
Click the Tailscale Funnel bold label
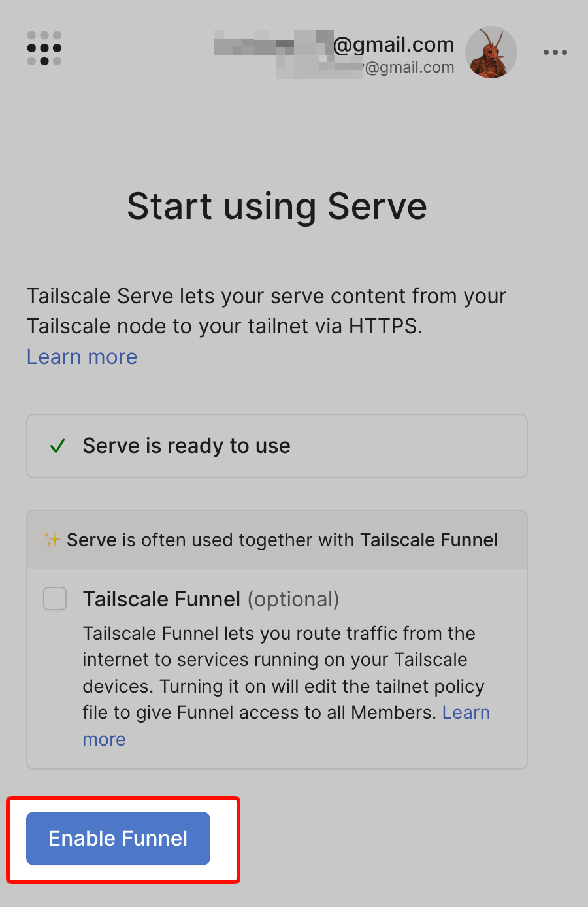tap(161, 599)
